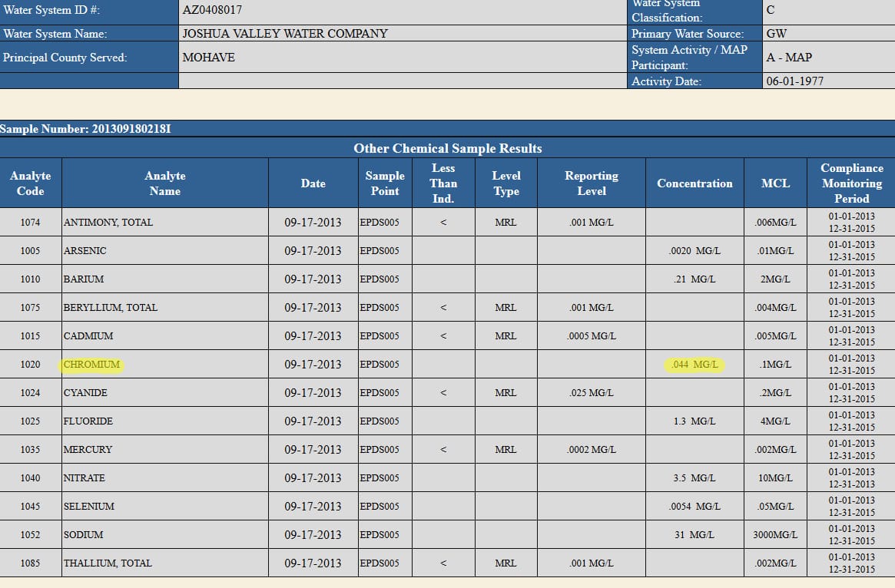The image size is (895, 588).
Task: Click the MOHAVE county value
Action: tap(209, 58)
